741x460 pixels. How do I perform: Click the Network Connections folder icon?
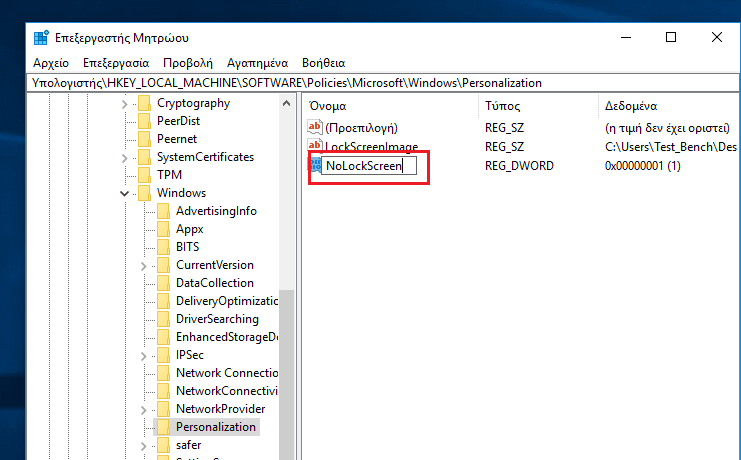coord(164,373)
